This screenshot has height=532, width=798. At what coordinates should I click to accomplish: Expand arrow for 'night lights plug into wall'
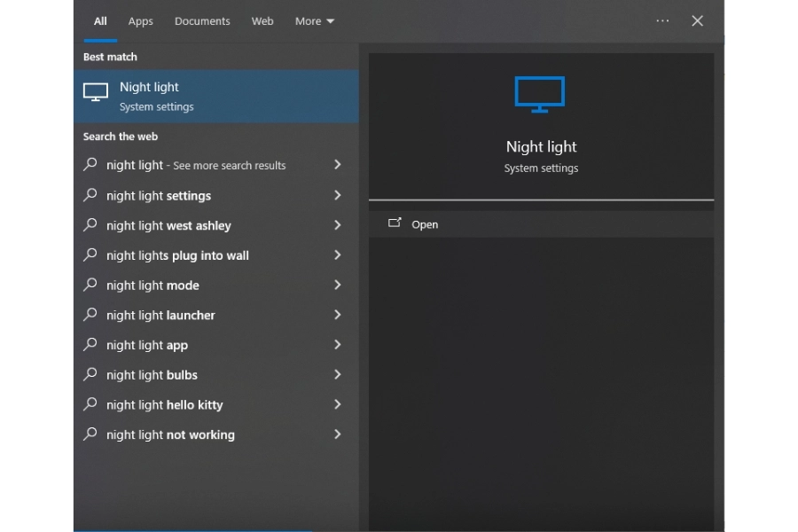click(x=337, y=255)
